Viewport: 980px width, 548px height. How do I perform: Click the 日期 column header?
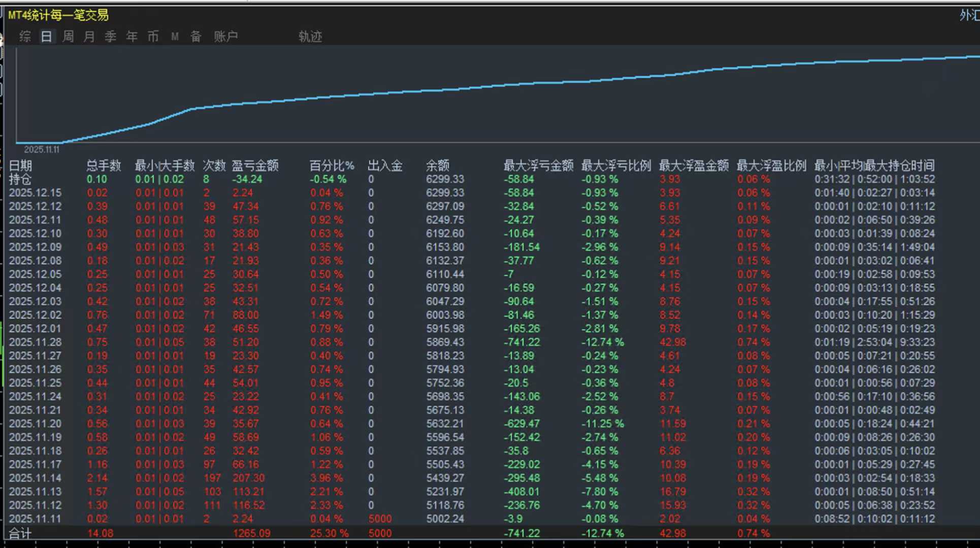pyautogui.click(x=20, y=165)
